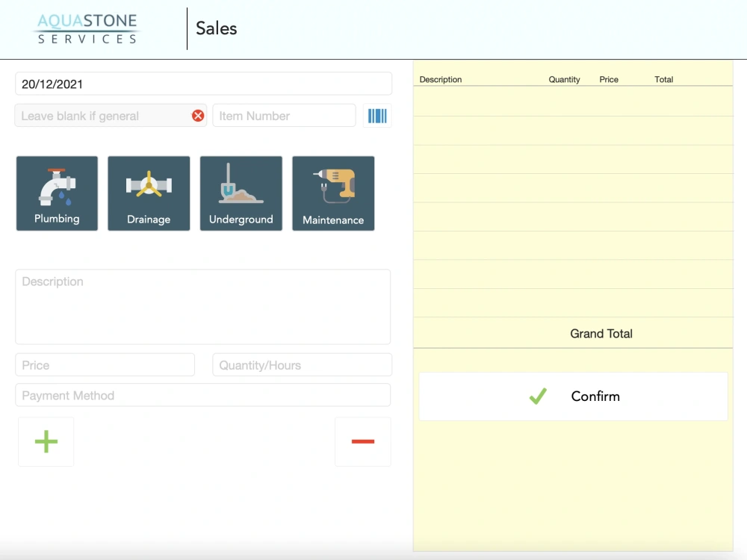
Task: Click the green plus icon to add item
Action: tap(46, 441)
